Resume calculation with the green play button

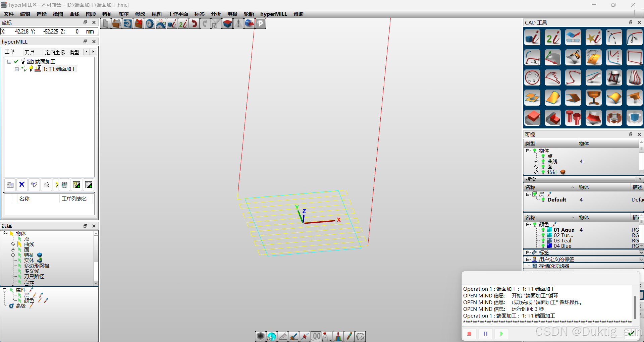(501, 334)
